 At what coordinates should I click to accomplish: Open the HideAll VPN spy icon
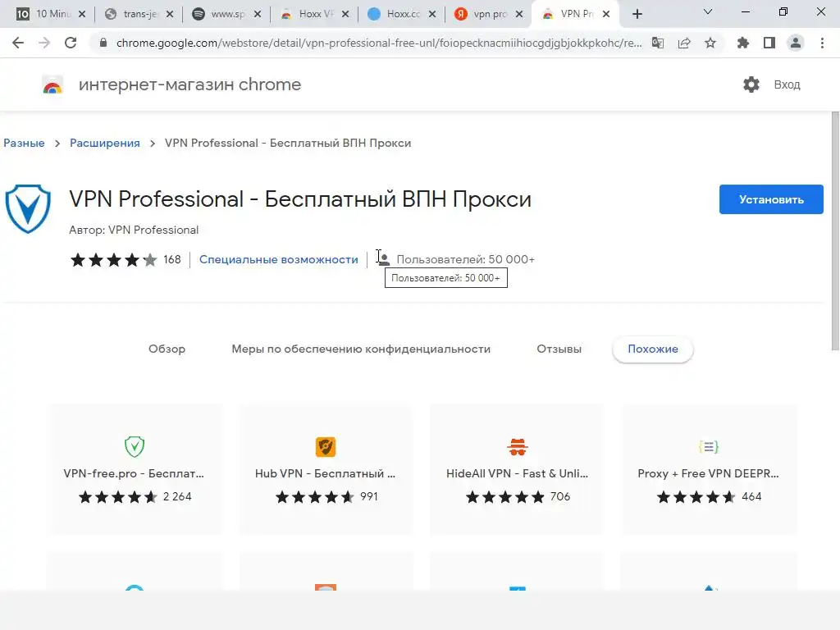click(518, 446)
